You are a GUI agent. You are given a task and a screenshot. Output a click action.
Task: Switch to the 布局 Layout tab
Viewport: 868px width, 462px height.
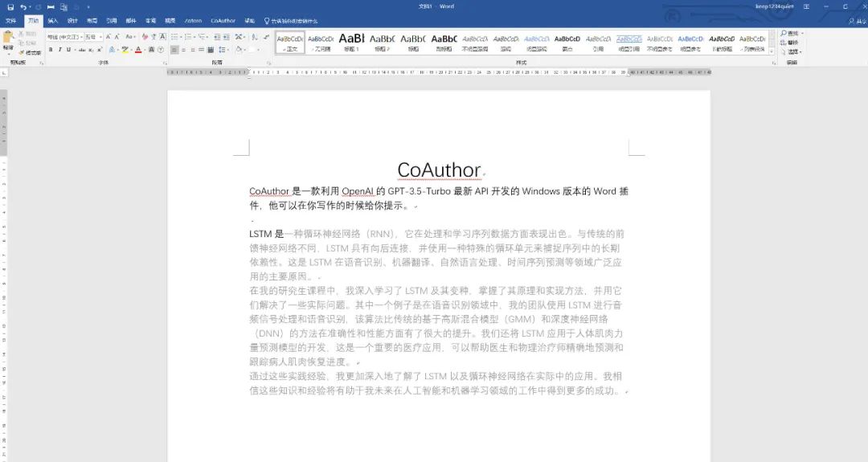[92, 21]
